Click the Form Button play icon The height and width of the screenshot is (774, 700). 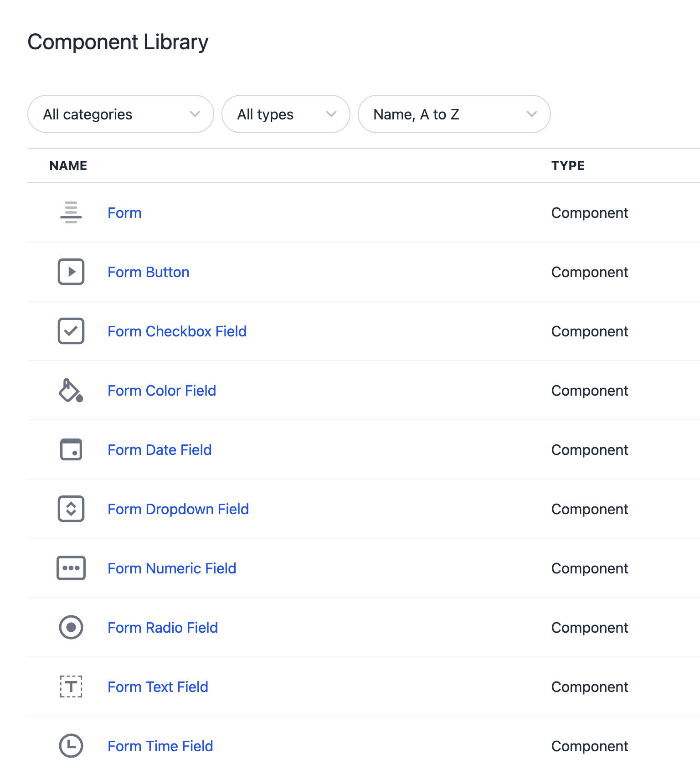[71, 272]
